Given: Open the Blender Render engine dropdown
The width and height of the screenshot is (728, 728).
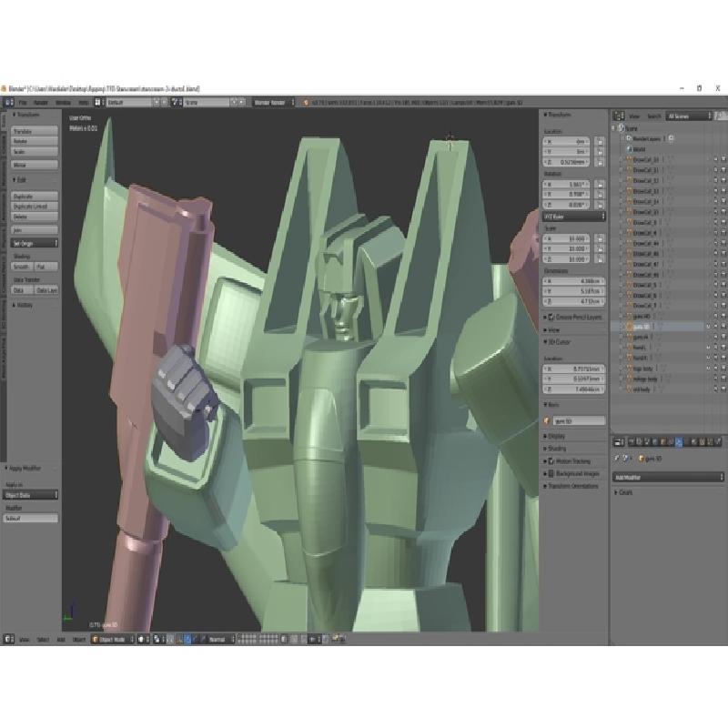Looking at the screenshot, I should (274, 102).
